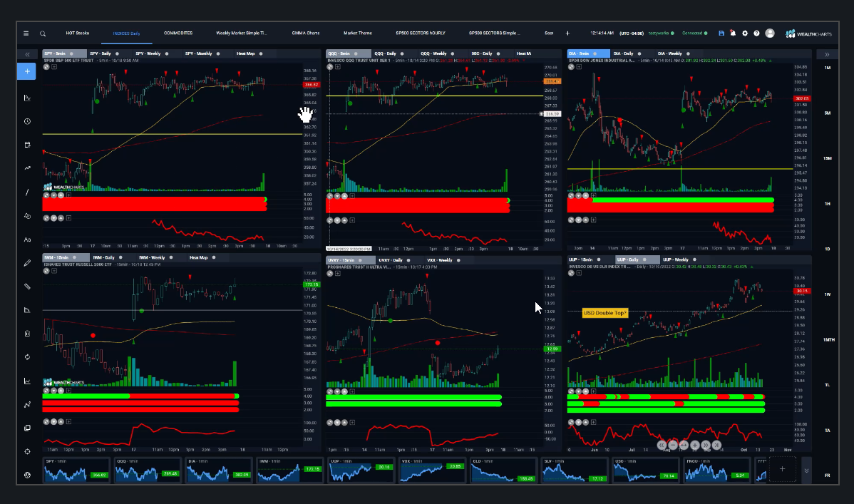Expand the mini chart strip chevron
The width and height of the screenshot is (854, 504).
(x=807, y=470)
